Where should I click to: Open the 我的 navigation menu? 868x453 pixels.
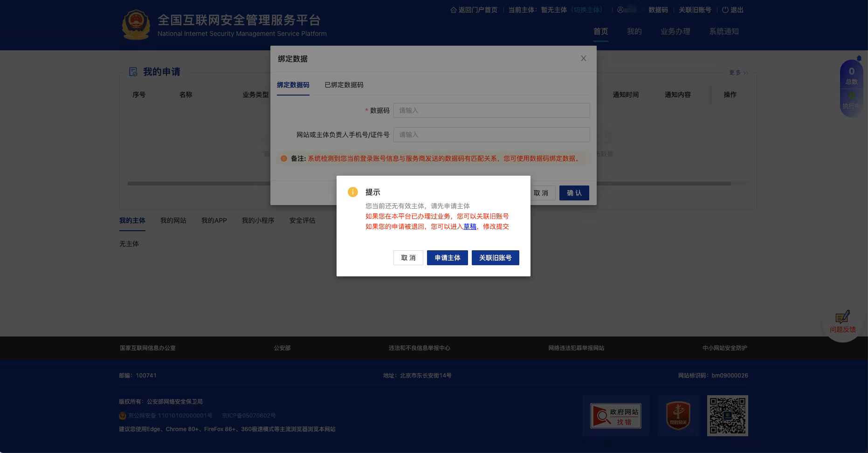coord(634,31)
